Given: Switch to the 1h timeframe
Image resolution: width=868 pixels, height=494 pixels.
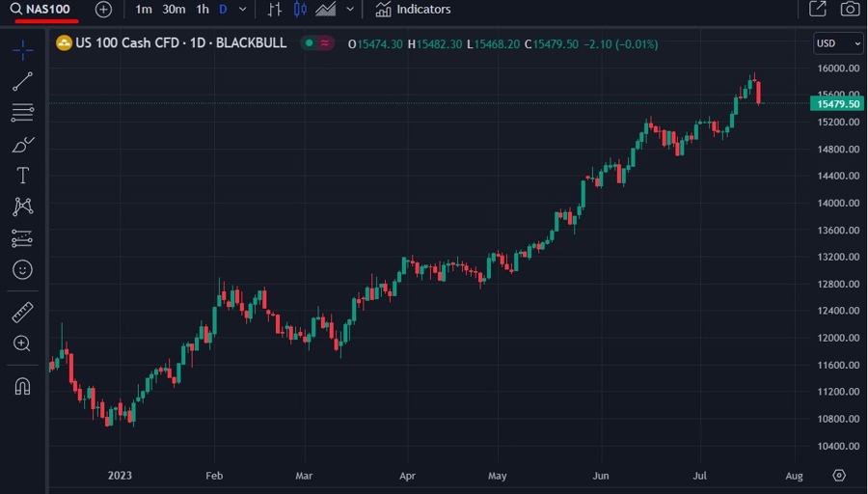Looking at the screenshot, I should click(203, 10).
